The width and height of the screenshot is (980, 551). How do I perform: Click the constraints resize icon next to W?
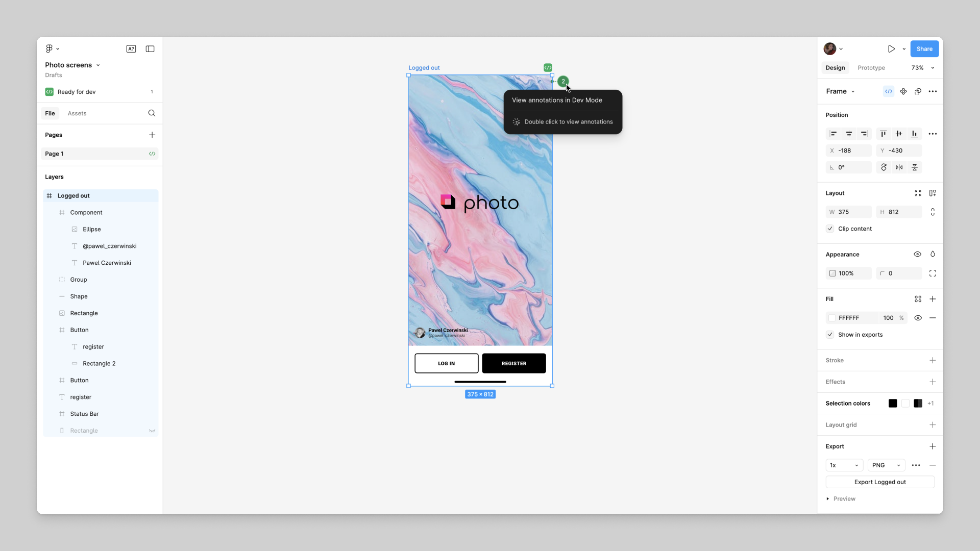pyautogui.click(x=933, y=212)
